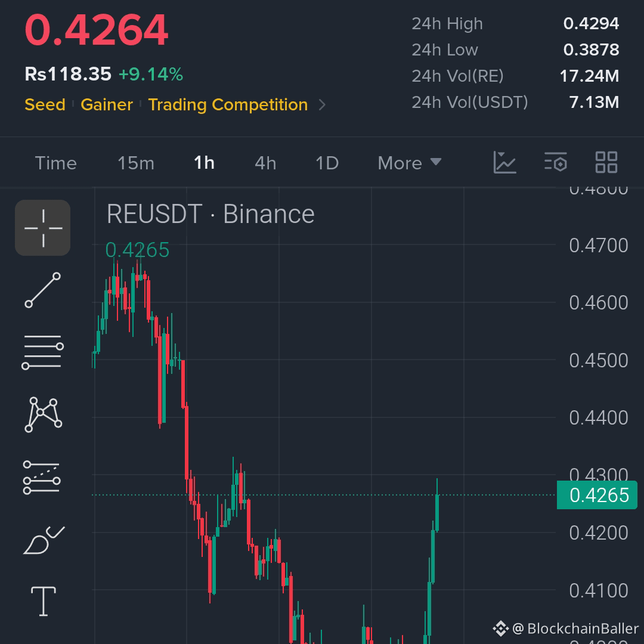Click the 24h Low value 0.3878

[x=591, y=49]
